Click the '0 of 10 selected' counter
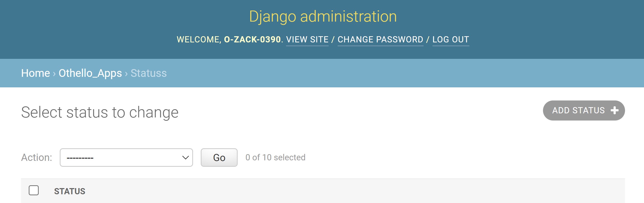Screen dimensions: 644x203 (x=275, y=158)
